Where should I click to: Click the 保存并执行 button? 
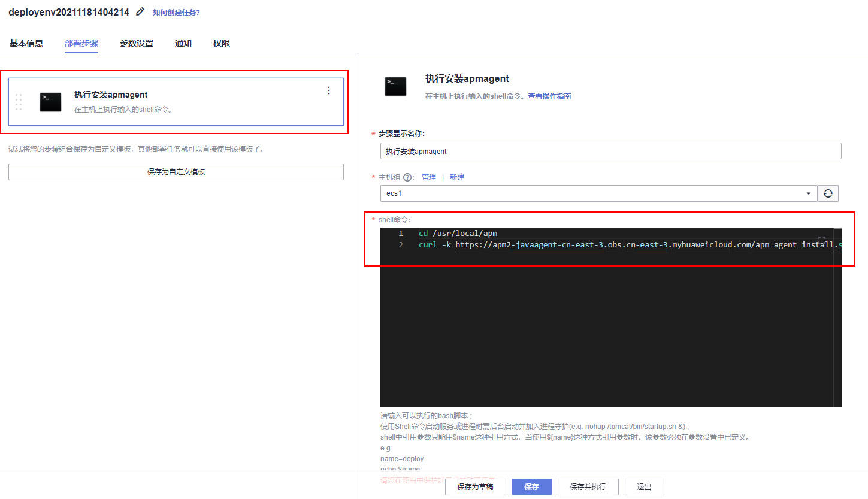(x=588, y=487)
